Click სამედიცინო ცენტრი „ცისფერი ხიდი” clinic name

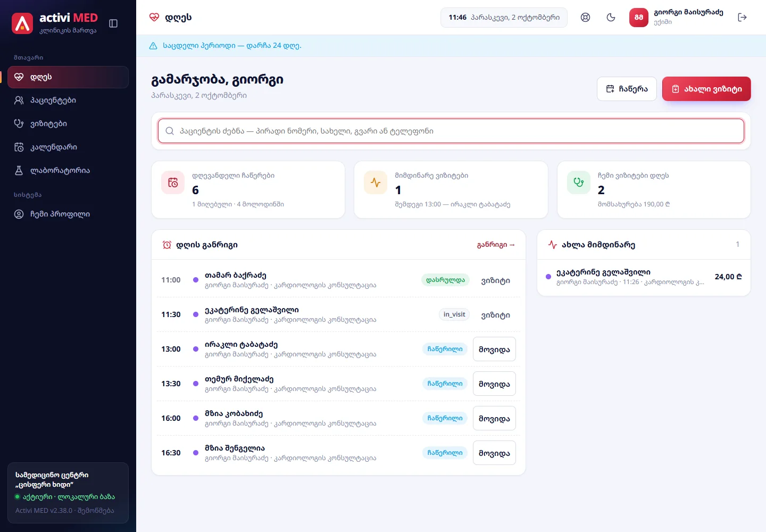52,480
